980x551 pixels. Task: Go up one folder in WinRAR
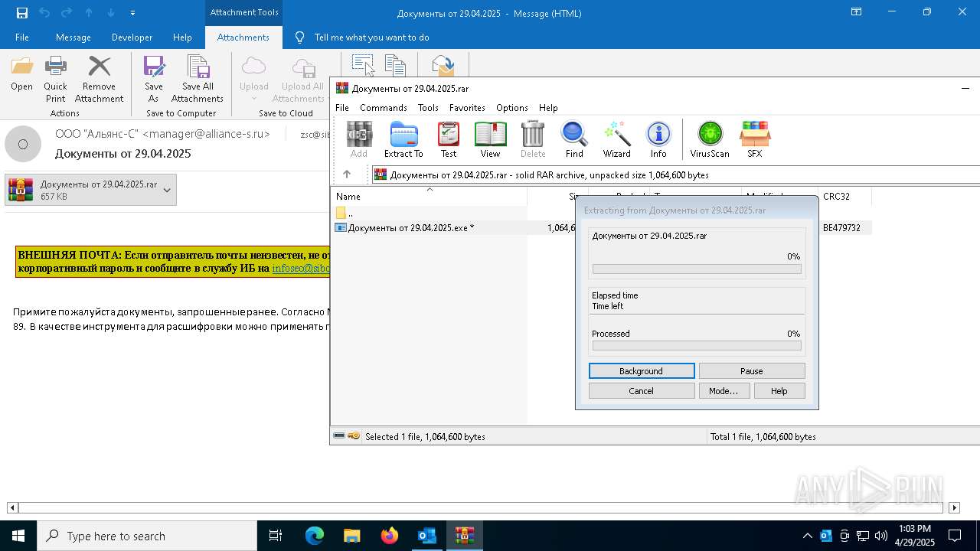[347, 174]
